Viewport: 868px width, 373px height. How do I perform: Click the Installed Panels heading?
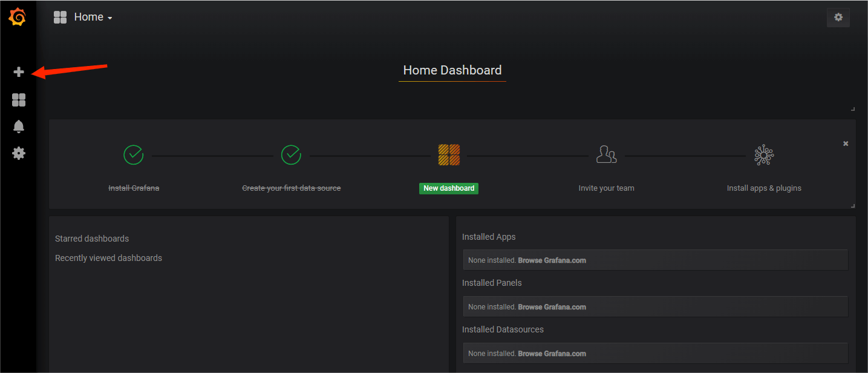492,283
